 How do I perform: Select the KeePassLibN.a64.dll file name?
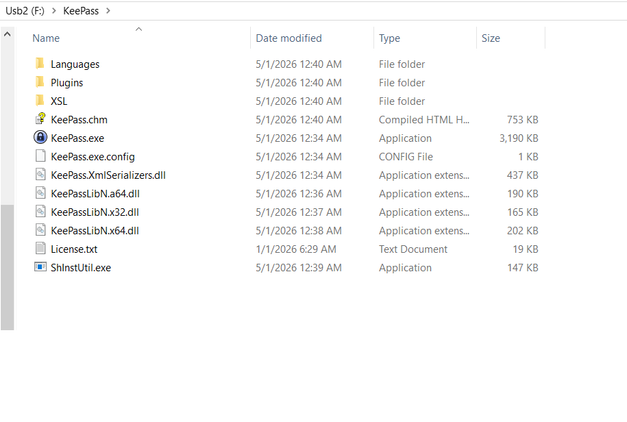(95, 193)
